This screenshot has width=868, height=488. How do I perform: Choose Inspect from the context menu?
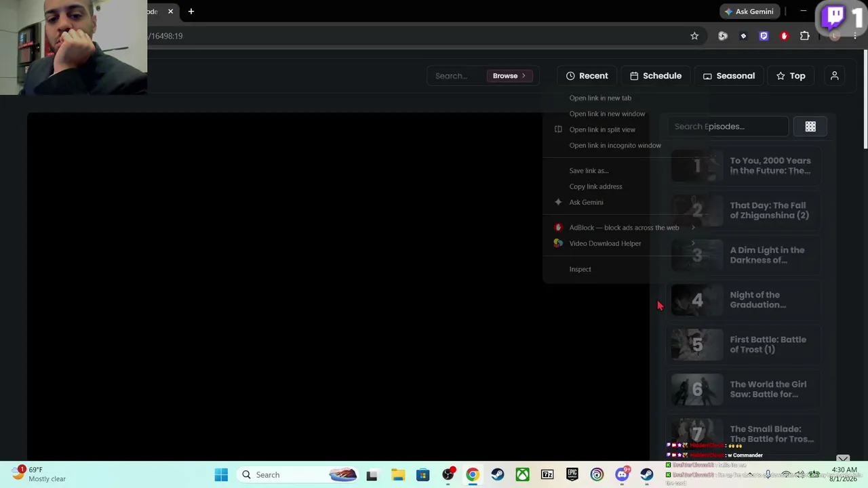coord(580,269)
